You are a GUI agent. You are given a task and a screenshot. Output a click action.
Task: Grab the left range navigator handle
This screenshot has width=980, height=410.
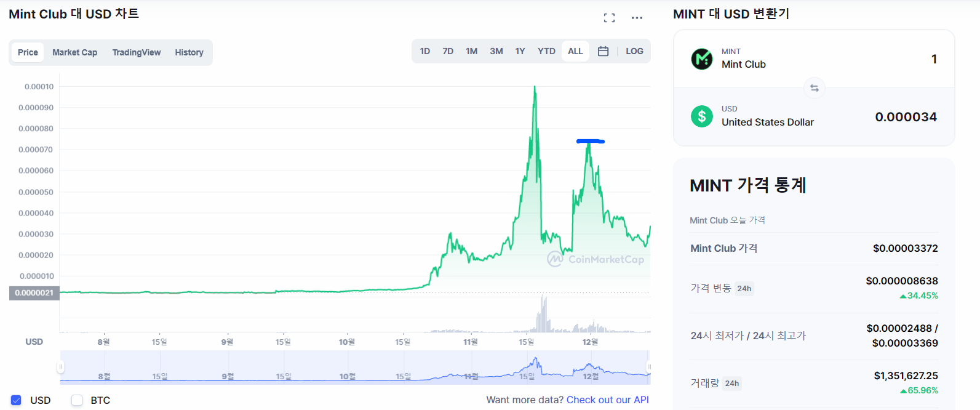click(x=60, y=368)
